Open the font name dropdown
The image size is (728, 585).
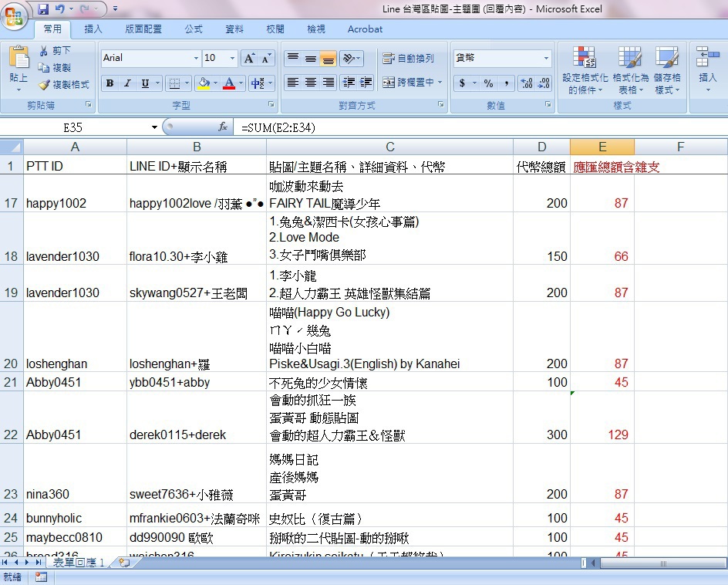coord(196,58)
